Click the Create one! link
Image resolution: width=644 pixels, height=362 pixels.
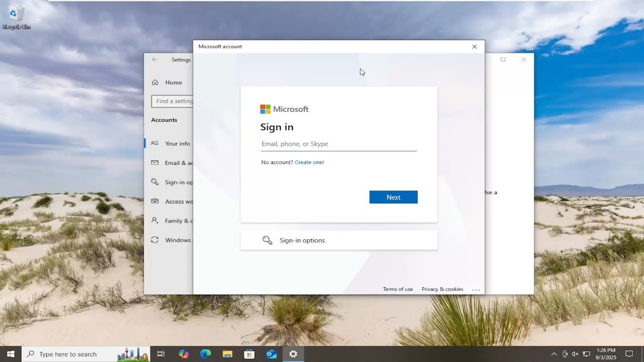click(x=309, y=162)
